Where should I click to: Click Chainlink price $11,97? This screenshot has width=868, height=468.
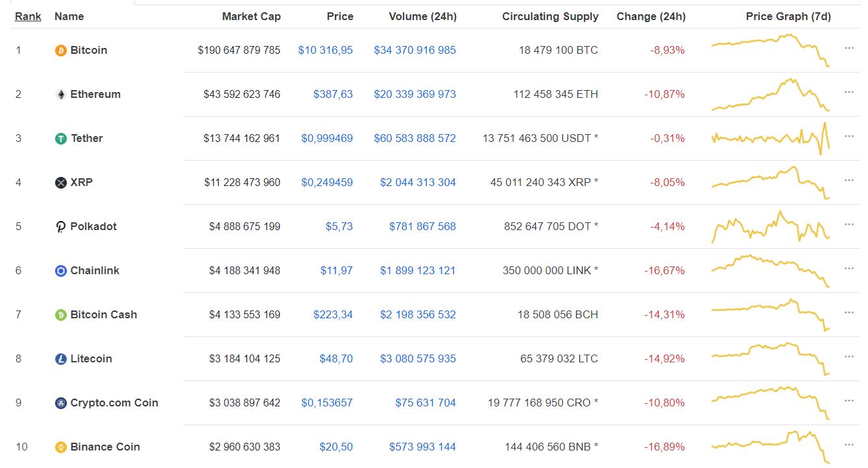coord(337,270)
